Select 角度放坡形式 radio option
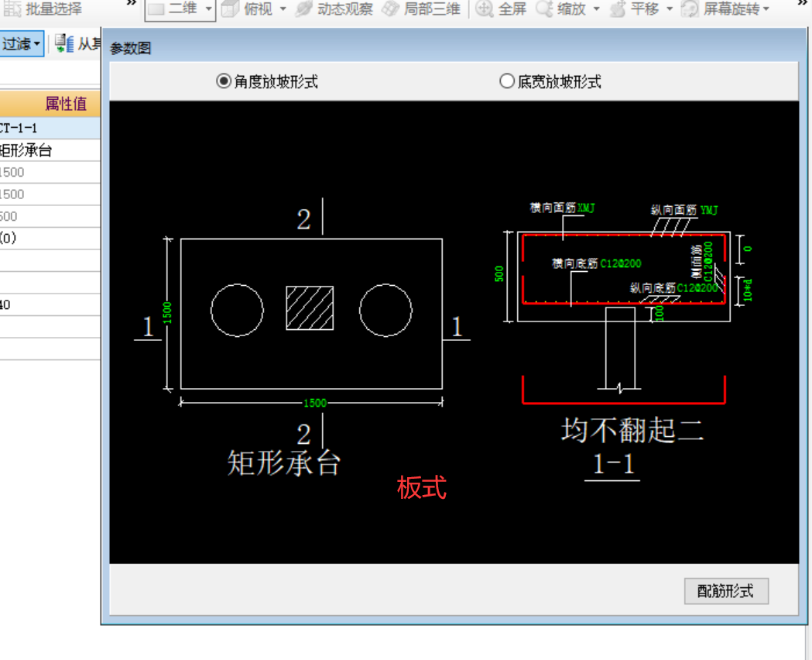Screen dimensions: 812x660 (223, 81)
